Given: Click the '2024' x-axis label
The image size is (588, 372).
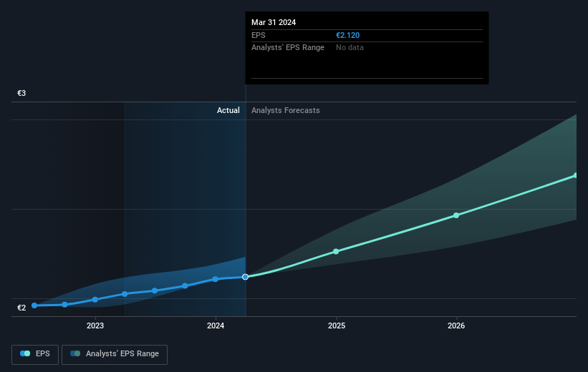Looking at the screenshot, I should tap(216, 325).
